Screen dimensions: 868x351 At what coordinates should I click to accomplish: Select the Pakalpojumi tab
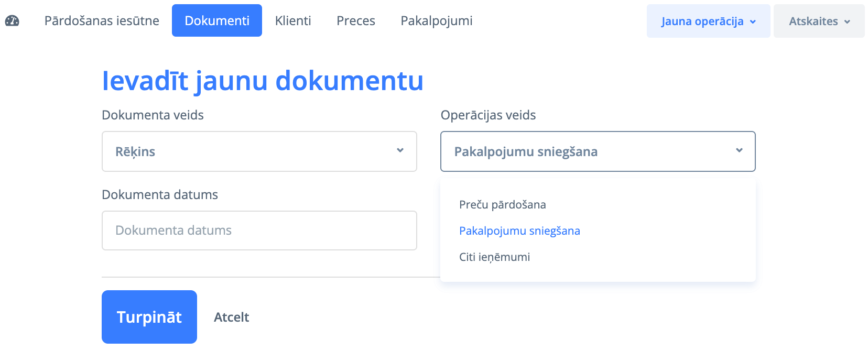(x=437, y=21)
